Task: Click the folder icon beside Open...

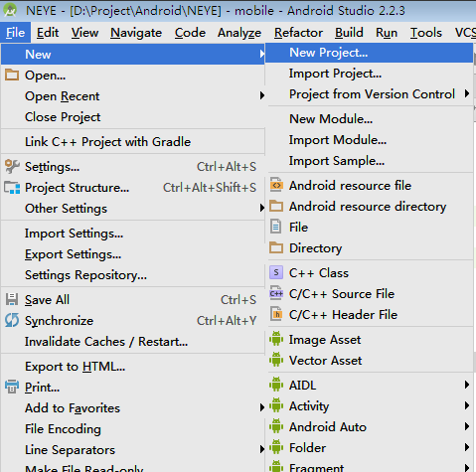Action: pyautogui.click(x=12, y=75)
